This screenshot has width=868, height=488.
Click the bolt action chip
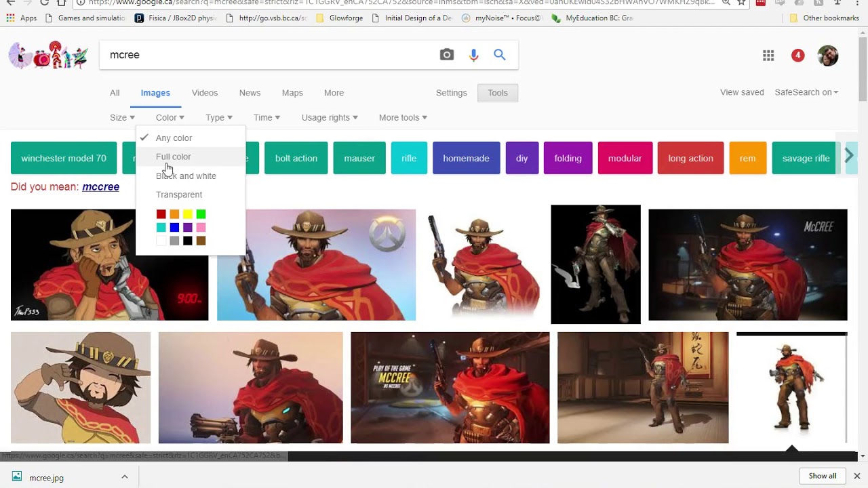[x=296, y=158]
